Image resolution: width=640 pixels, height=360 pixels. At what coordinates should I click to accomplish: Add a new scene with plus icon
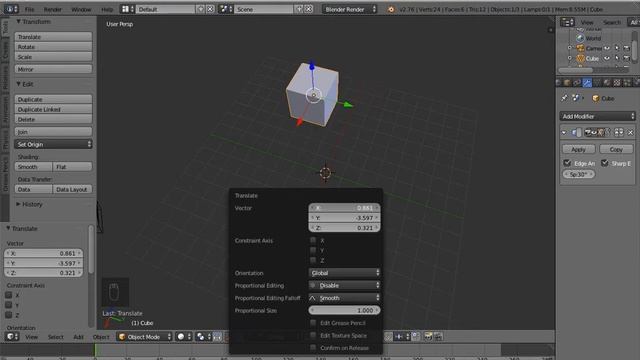pyautogui.click(x=299, y=9)
